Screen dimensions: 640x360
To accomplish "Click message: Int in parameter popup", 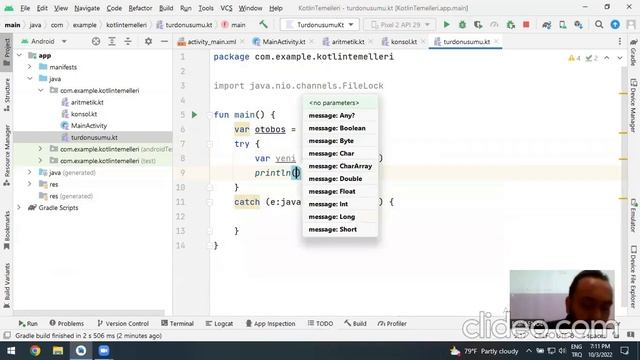I will (x=340, y=204).
